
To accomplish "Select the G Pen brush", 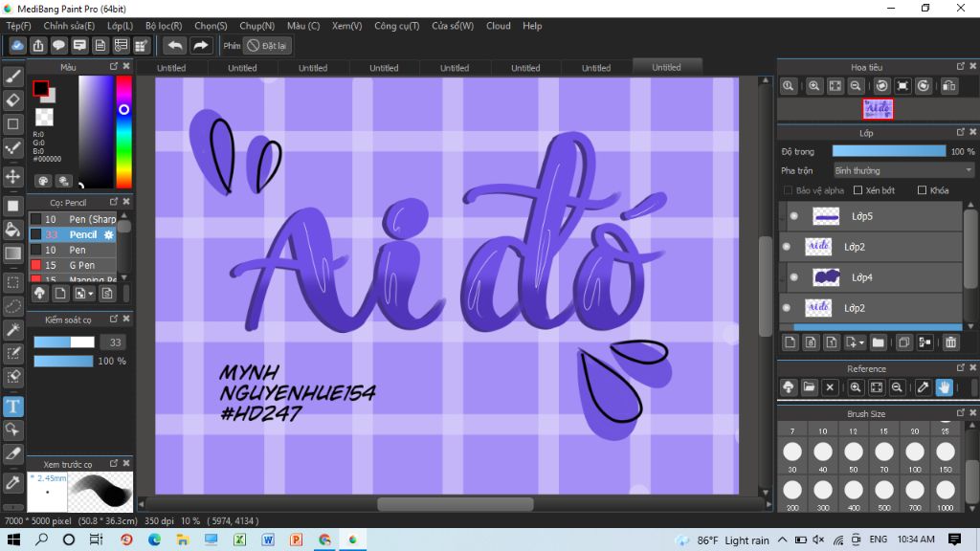I will tap(73, 265).
